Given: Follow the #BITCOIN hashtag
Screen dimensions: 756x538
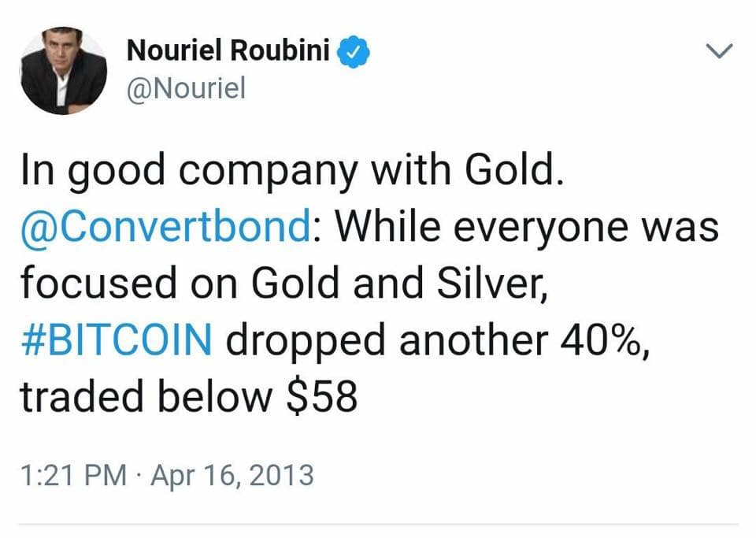Looking at the screenshot, I should [117, 339].
